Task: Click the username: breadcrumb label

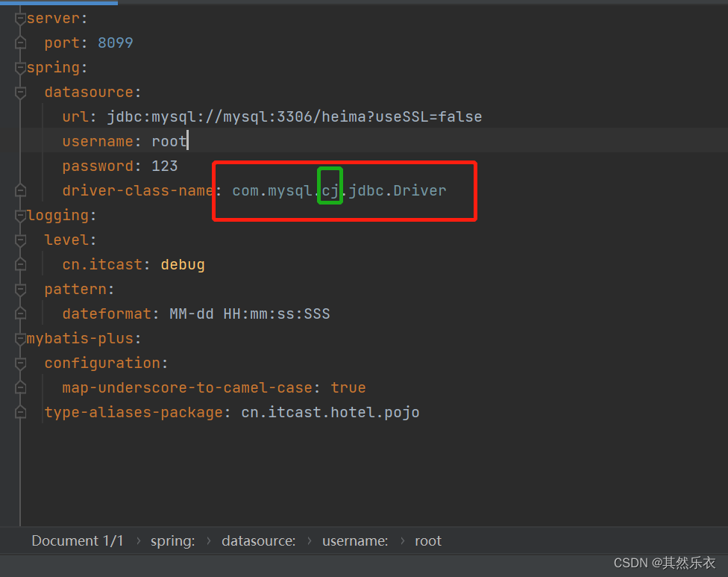Action: 355,540
